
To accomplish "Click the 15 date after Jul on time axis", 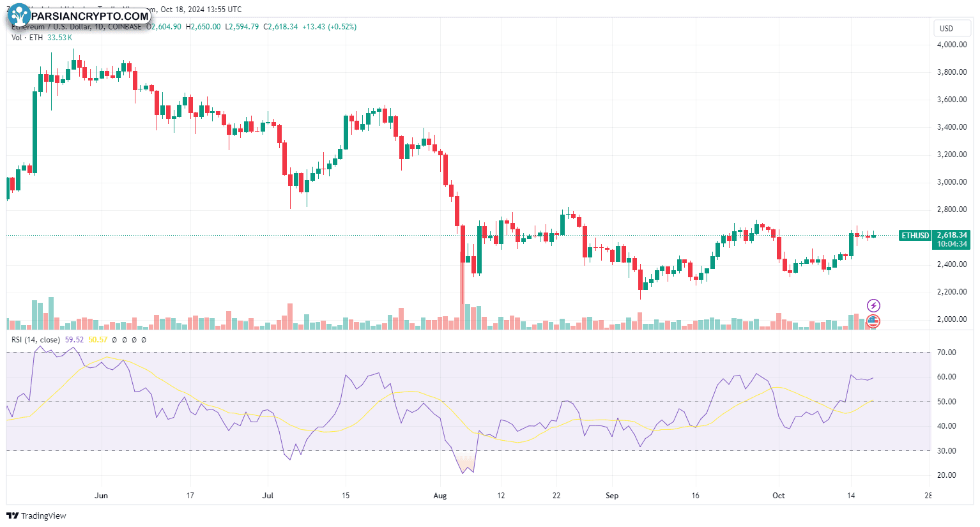I will tap(346, 496).
